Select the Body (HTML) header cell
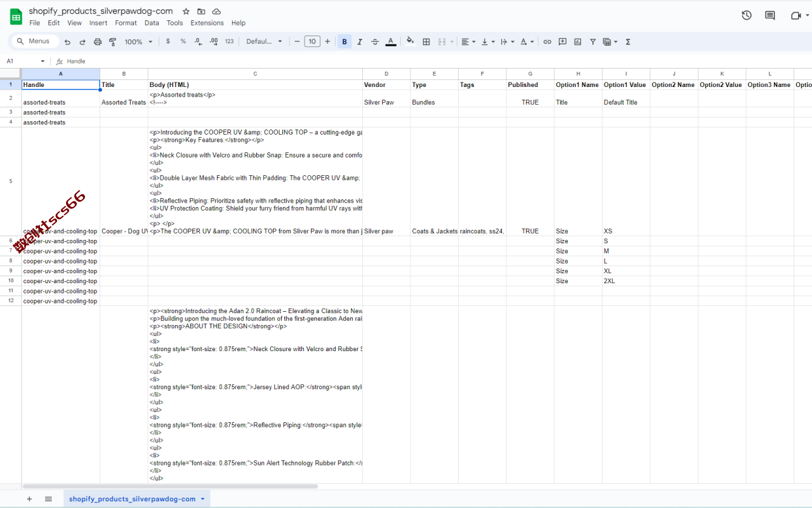 [255, 84]
